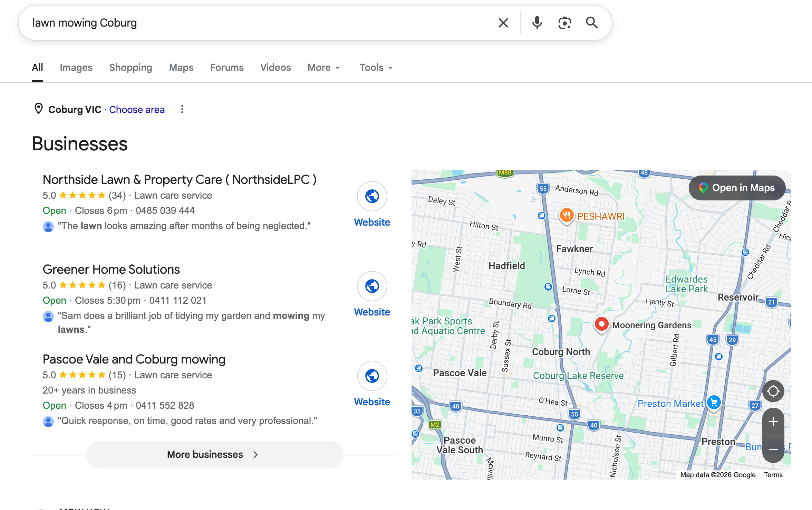Click the map's my location target icon
The width and height of the screenshot is (812, 510).
pos(773,391)
